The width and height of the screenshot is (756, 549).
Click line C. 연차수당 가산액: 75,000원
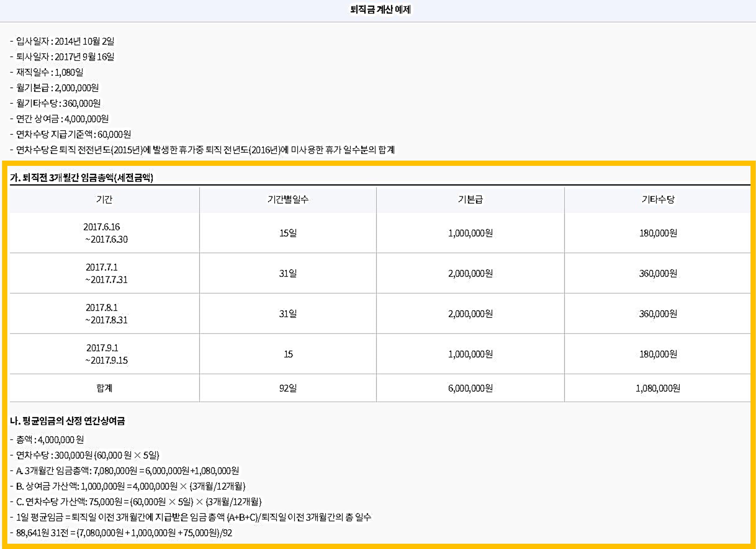136,502
